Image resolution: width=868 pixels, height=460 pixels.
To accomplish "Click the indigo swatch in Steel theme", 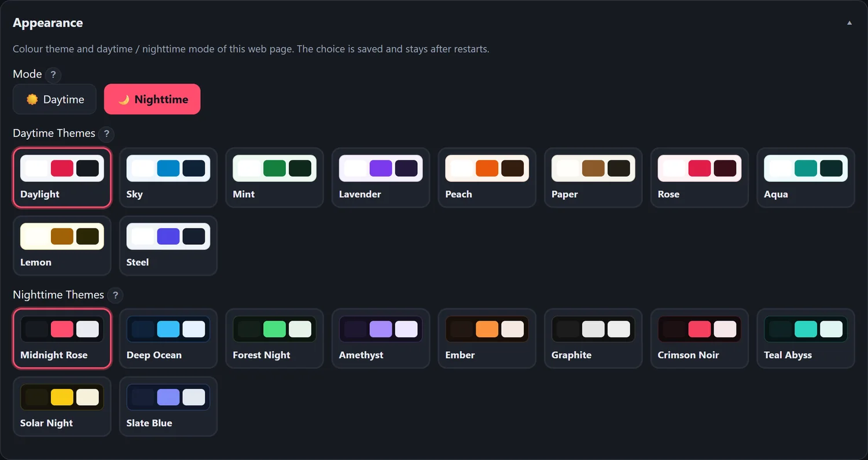I will 168,237.
